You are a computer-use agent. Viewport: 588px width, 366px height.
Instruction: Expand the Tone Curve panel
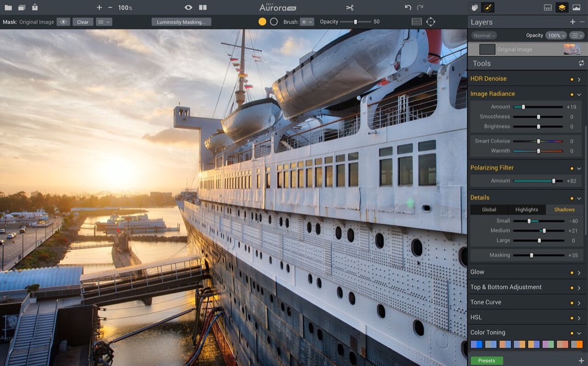pyautogui.click(x=579, y=303)
